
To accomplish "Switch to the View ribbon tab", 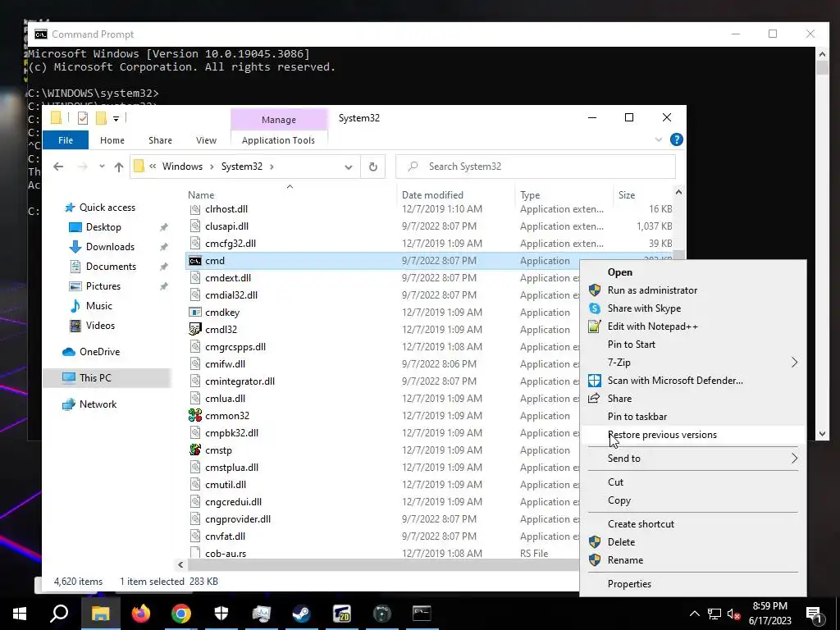I will 206,140.
